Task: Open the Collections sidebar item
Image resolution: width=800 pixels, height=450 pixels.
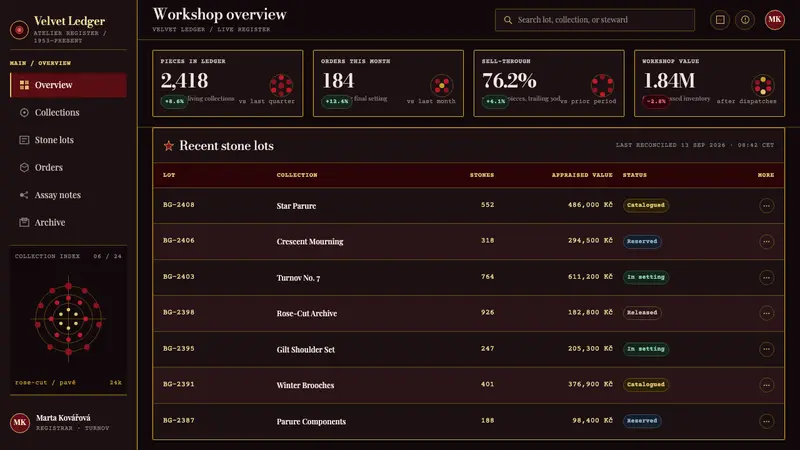Action: [x=68, y=112]
